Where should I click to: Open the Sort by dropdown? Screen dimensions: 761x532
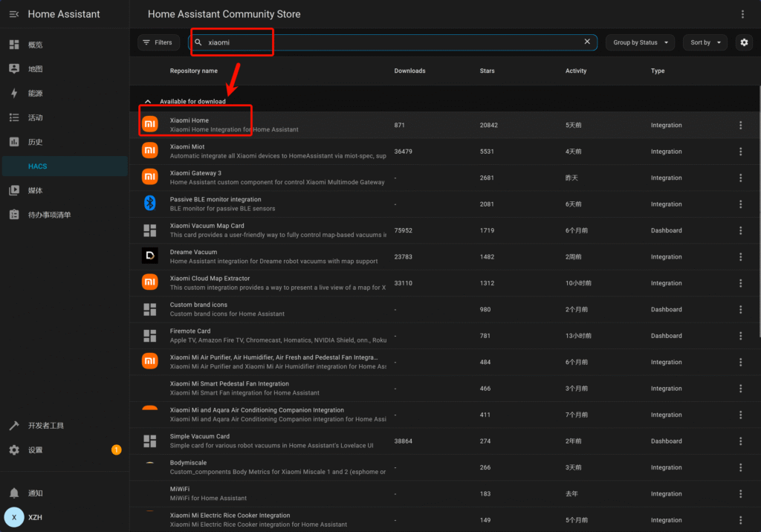point(705,42)
